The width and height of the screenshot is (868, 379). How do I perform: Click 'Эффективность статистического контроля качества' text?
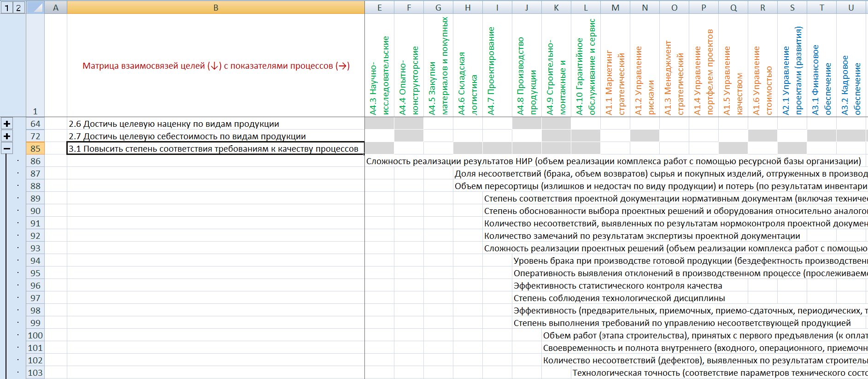(617, 285)
